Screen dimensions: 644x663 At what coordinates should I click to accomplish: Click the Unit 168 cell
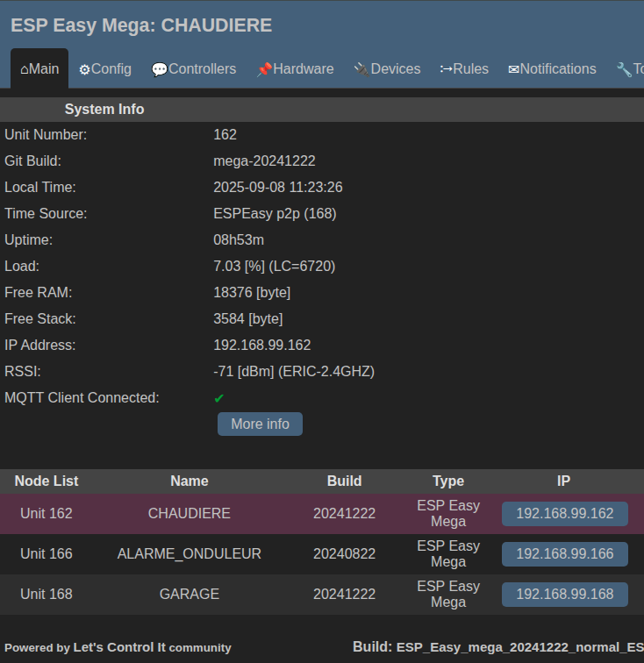(47, 594)
